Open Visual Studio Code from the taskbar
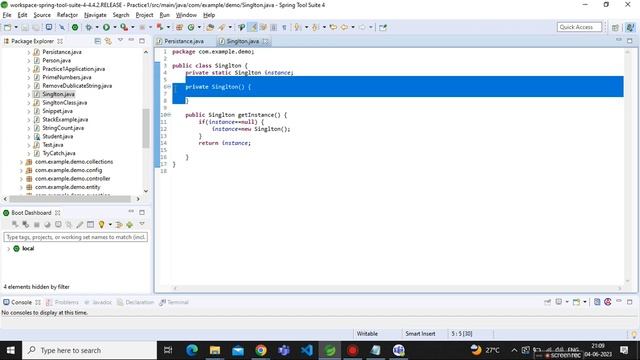 click(307, 350)
